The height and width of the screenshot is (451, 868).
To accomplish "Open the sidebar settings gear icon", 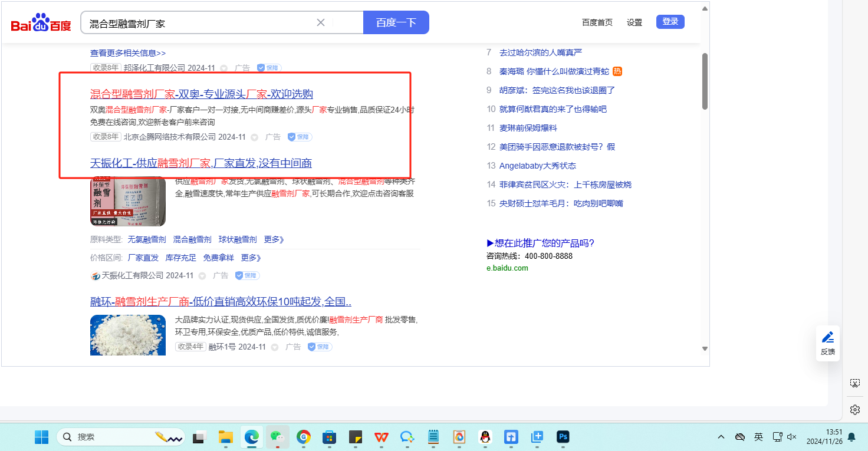I will 854,409.
